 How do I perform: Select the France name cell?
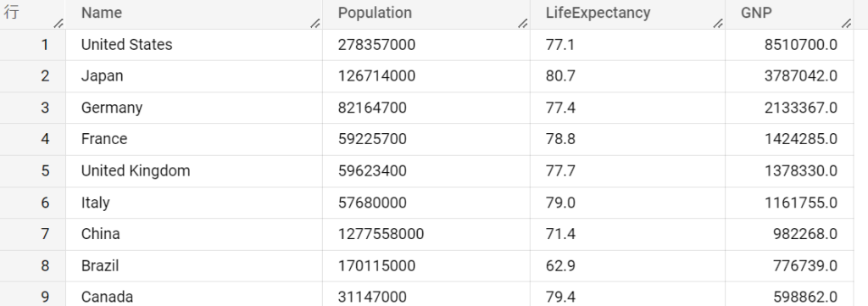click(194, 140)
